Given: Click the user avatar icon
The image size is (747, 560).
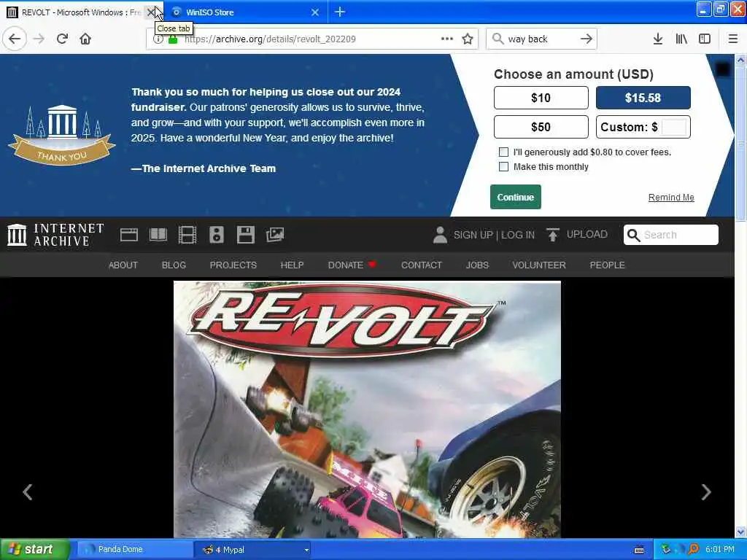Looking at the screenshot, I should [x=440, y=235].
